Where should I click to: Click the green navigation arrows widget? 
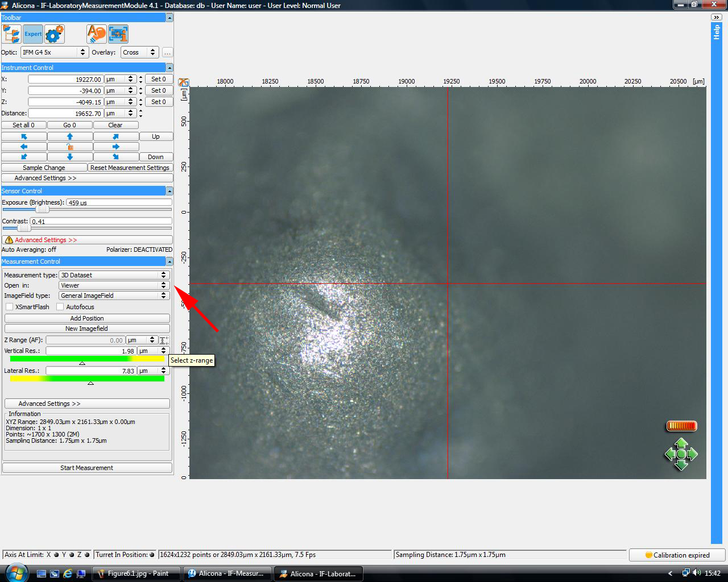[x=681, y=454]
